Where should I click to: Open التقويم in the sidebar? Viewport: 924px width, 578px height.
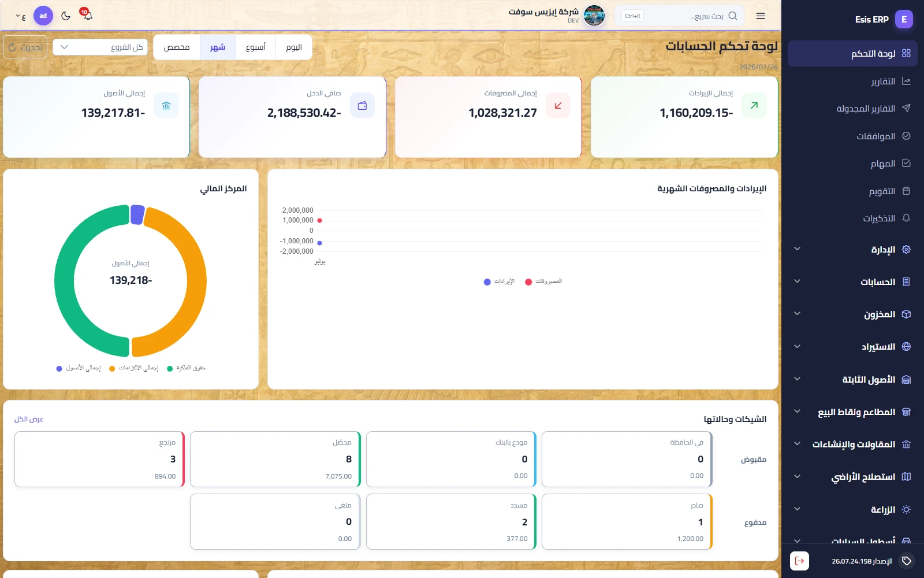point(852,191)
